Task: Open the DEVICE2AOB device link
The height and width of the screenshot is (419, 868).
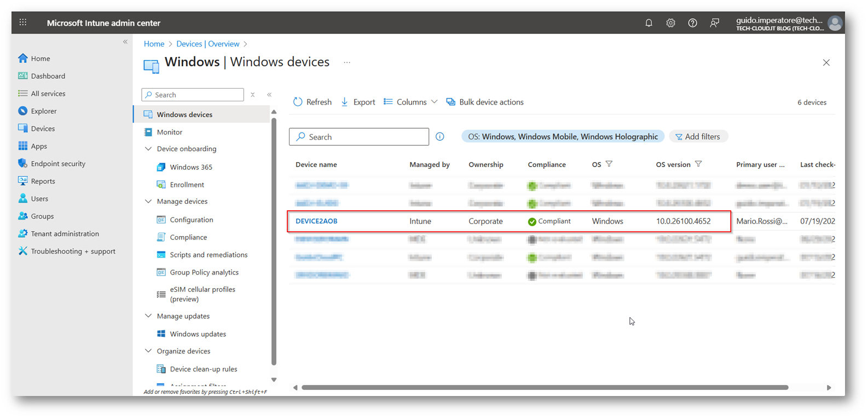Action: click(x=316, y=221)
